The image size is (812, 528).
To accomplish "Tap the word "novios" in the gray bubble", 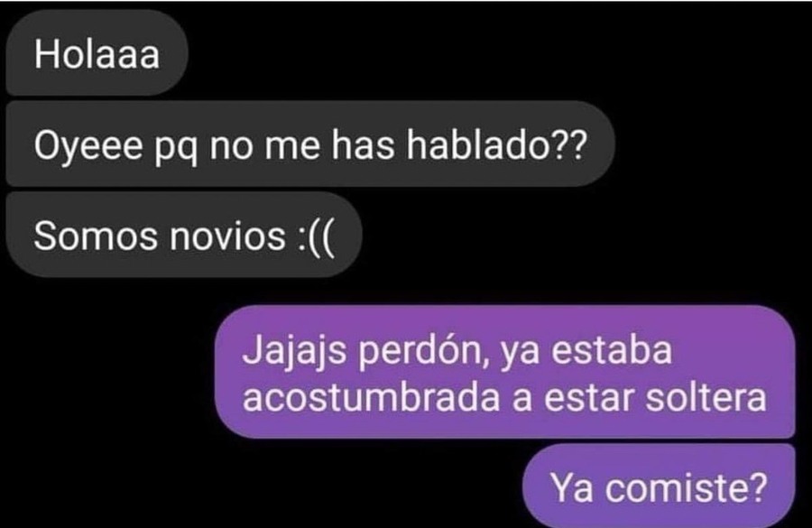I will [227, 236].
